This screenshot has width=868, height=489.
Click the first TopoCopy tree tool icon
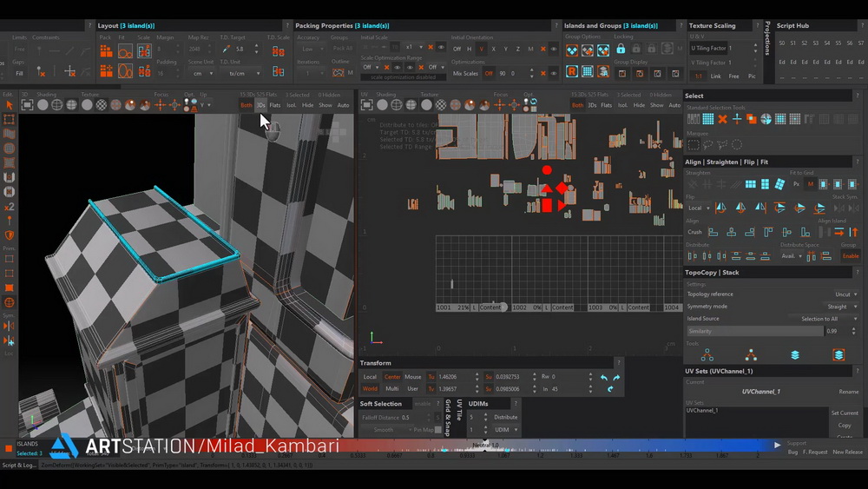pyautogui.click(x=707, y=355)
